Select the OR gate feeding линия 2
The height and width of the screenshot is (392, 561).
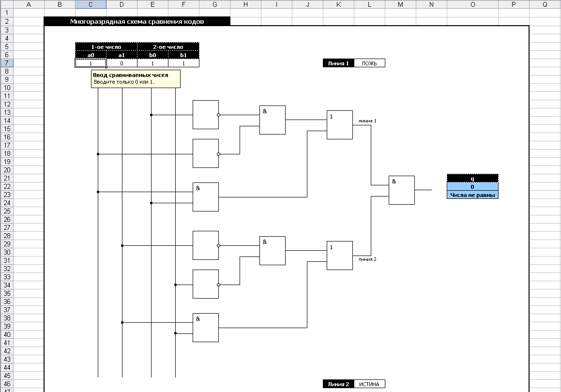[339, 256]
